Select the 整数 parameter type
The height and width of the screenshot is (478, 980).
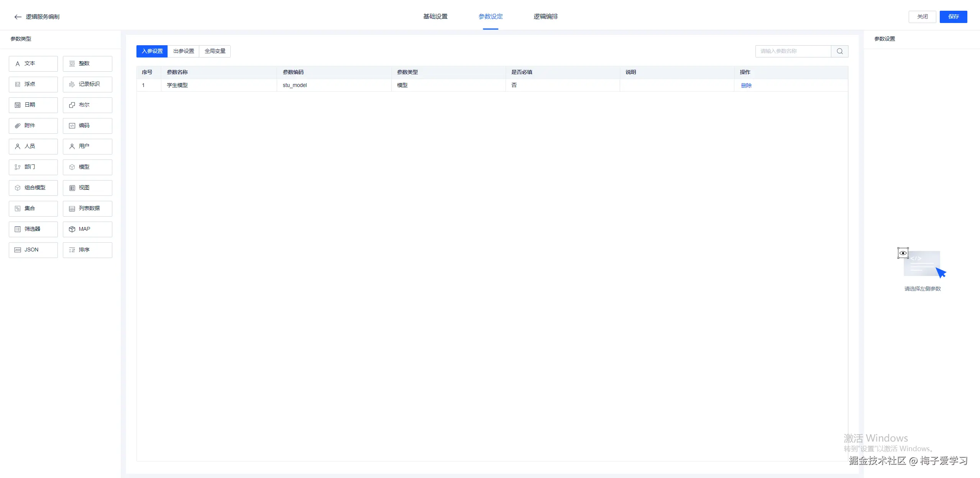87,64
